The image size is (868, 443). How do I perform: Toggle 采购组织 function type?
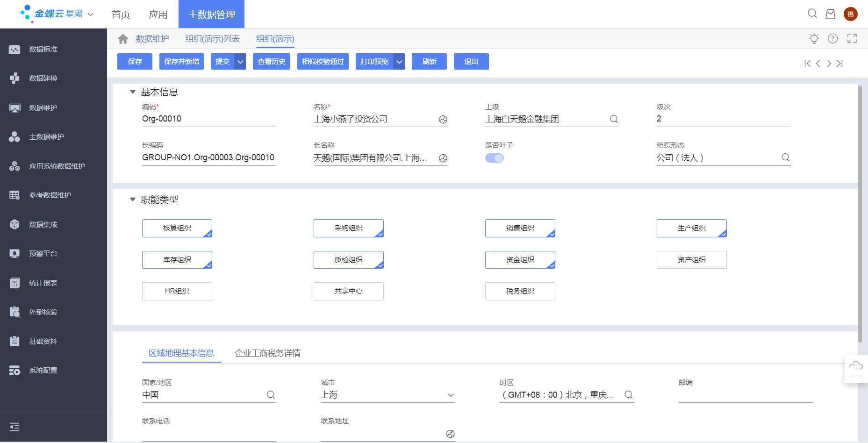[x=349, y=228]
